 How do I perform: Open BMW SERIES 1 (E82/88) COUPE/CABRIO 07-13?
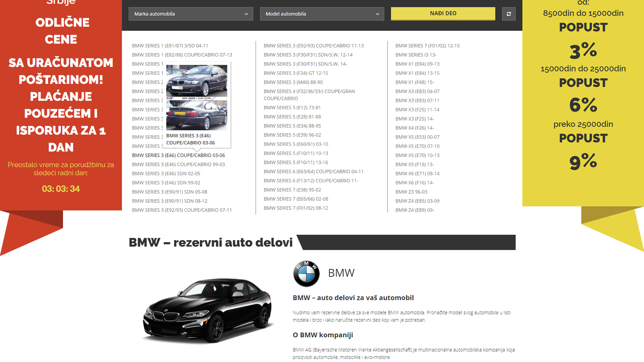182,55
